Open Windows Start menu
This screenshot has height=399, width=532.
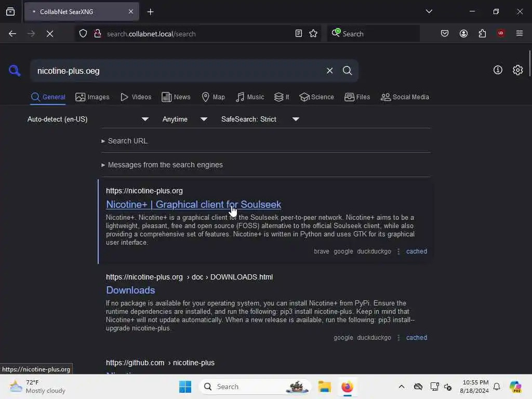[x=185, y=387]
